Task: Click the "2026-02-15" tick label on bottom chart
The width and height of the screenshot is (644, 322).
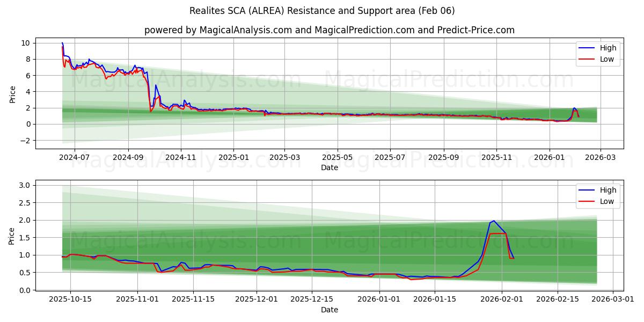Action: coord(557,299)
